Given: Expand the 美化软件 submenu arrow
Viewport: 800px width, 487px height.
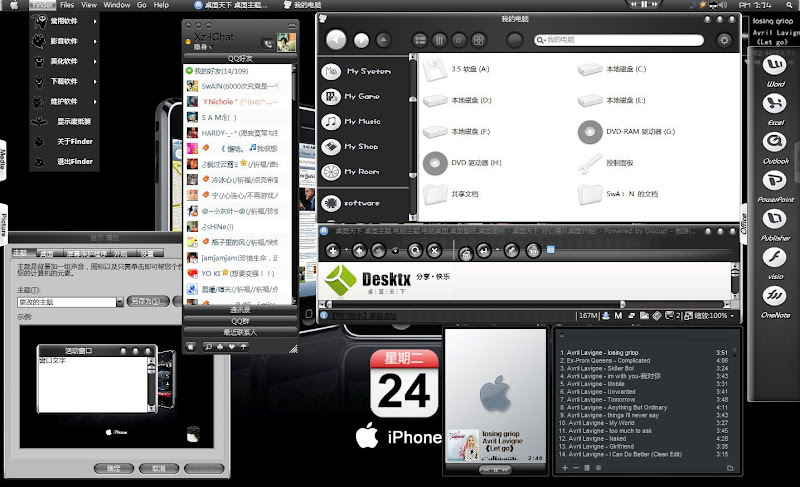Looking at the screenshot, I should point(95,61).
